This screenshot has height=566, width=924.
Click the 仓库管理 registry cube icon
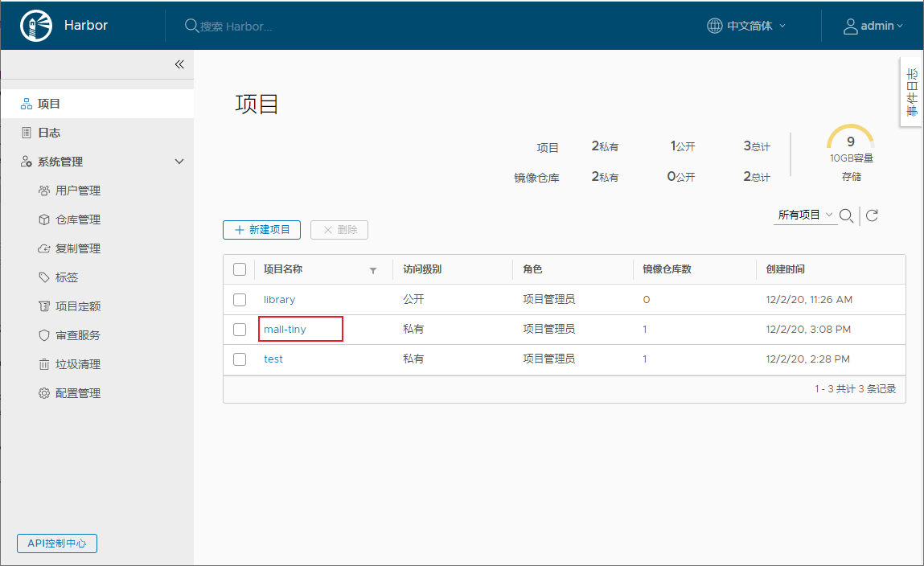pos(44,219)
